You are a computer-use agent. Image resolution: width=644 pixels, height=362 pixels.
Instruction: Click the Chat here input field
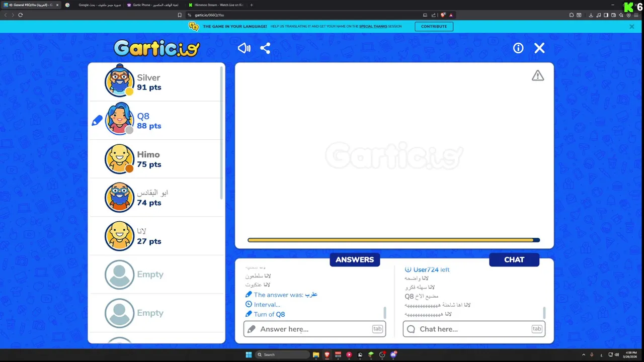[474, 329]
